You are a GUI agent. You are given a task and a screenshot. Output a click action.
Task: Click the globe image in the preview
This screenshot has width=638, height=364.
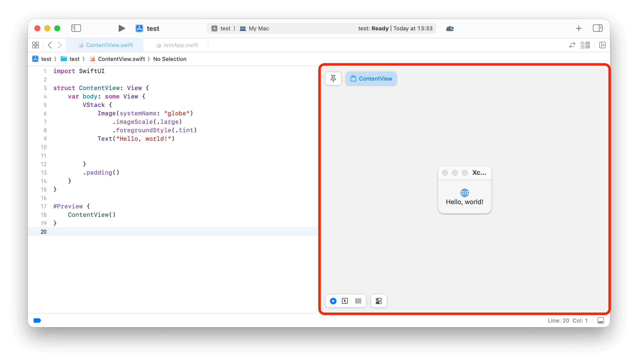464,193
